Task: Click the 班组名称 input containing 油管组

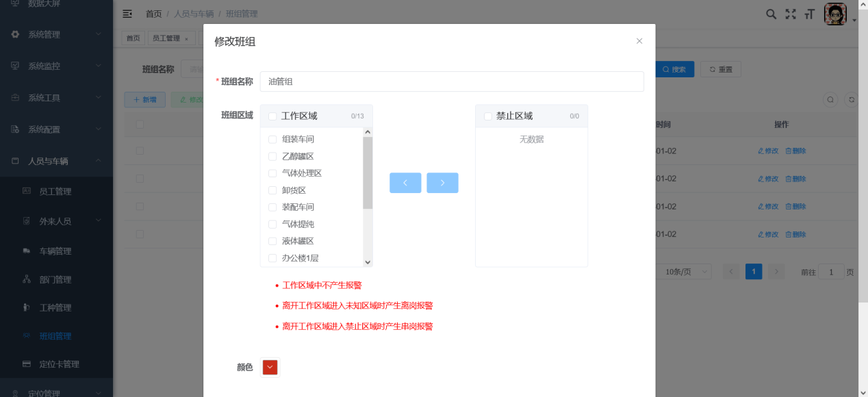Action: tap(452, 81)
